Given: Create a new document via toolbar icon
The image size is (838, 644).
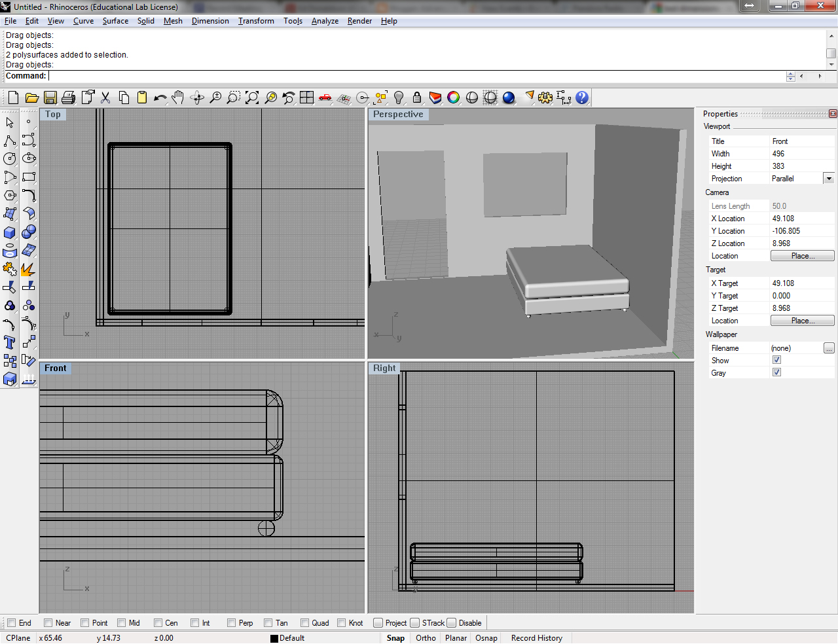Looking at the screenshot, I should tap(13, 98).
